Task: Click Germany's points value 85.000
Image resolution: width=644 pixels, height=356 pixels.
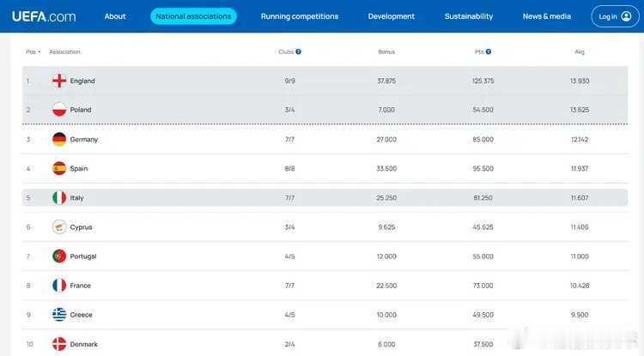Action: pyautogui.click(x=483, y=140)
